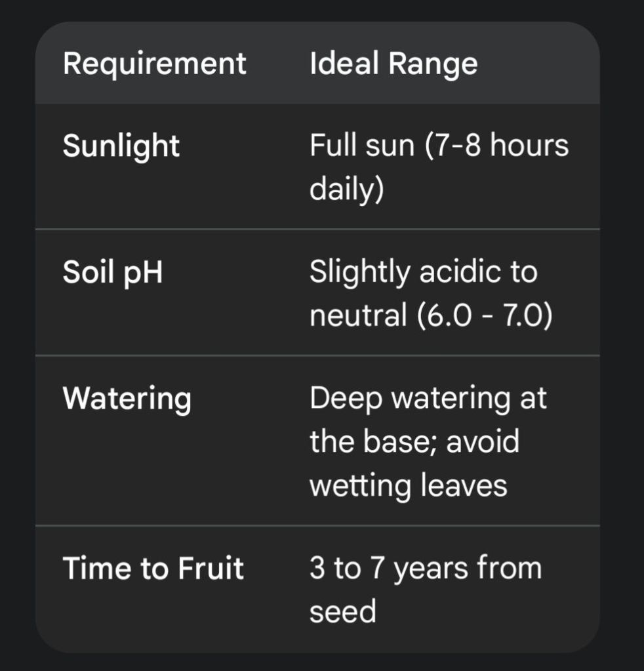The image size is (644, 671).
Task: Click the wetting leaves text line
Action: (x=408, y=485)
